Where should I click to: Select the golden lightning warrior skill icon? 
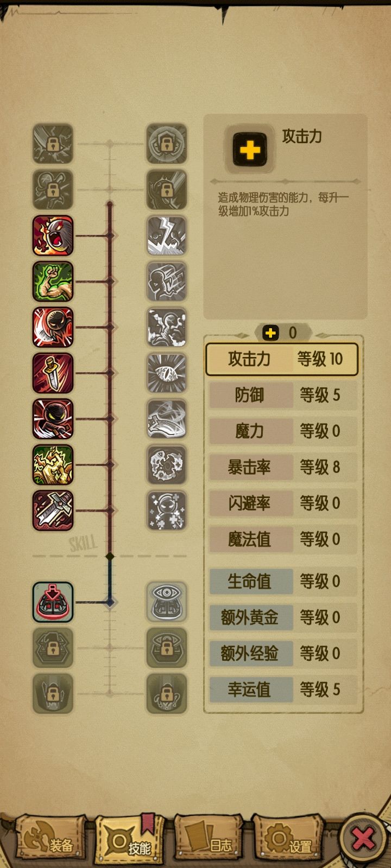pyautogui.click(x=53, y=464)
